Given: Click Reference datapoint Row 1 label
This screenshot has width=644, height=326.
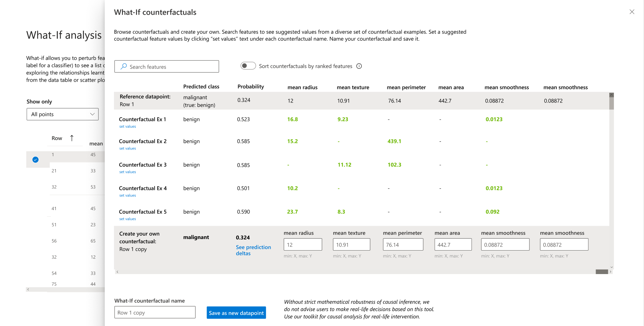Looking at the screenshot, I should (x=145, y=100).
